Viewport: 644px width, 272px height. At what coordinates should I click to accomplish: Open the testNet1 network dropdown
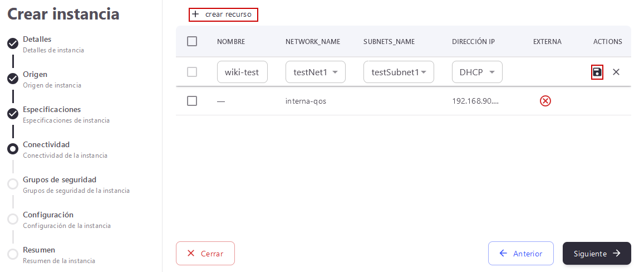point(316,72)
